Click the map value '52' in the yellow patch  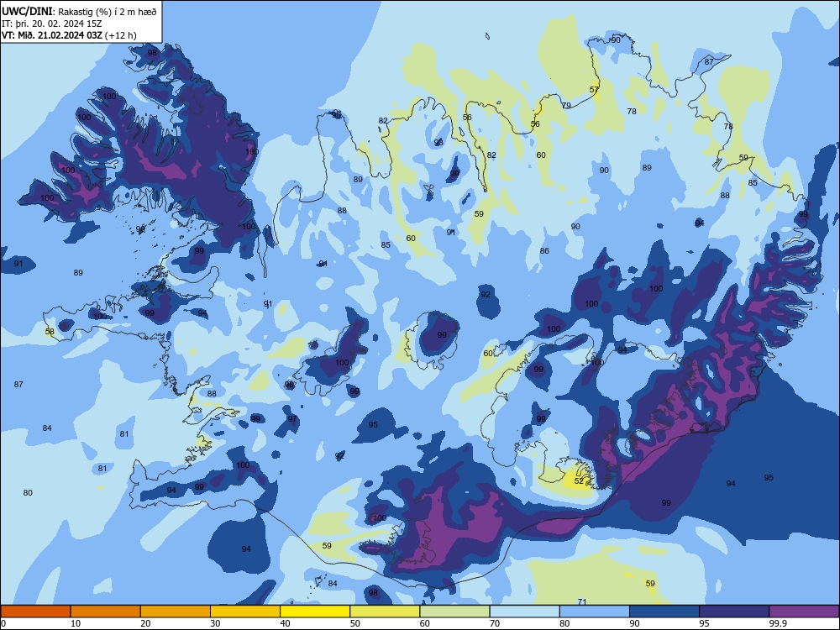(x=579, y=481)
